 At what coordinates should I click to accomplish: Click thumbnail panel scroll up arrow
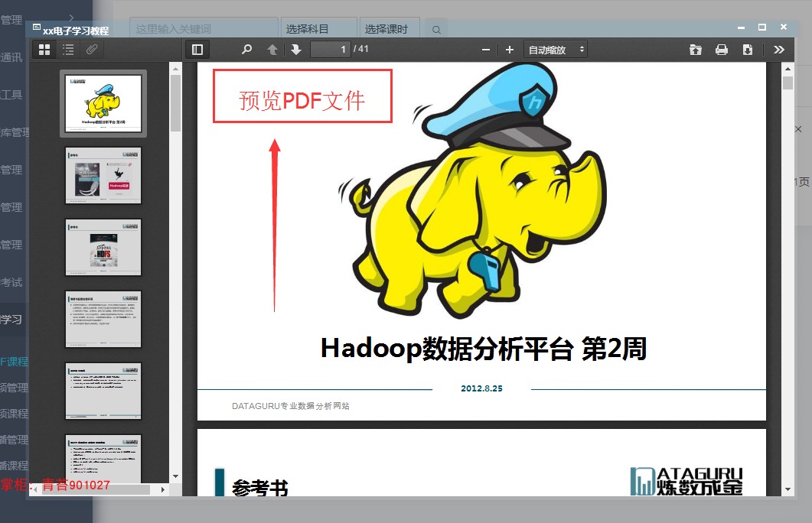[x=175, y=68]
